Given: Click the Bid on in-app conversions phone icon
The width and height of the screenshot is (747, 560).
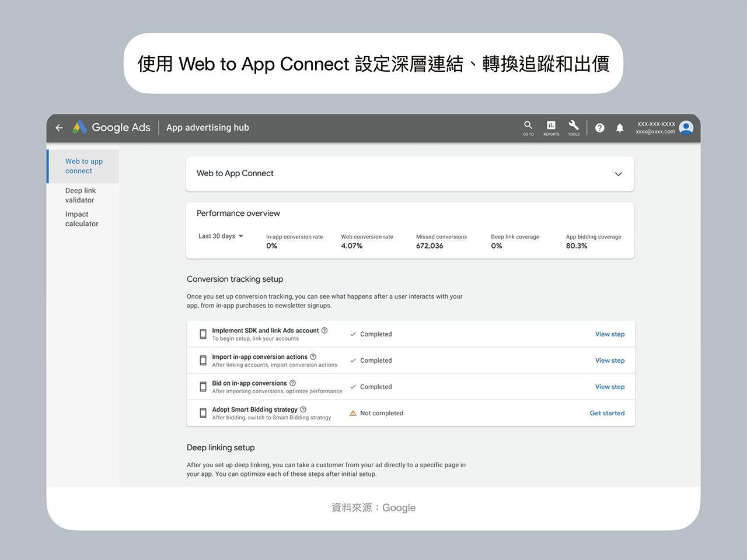Looking at the screenshot, I should 203,387.
